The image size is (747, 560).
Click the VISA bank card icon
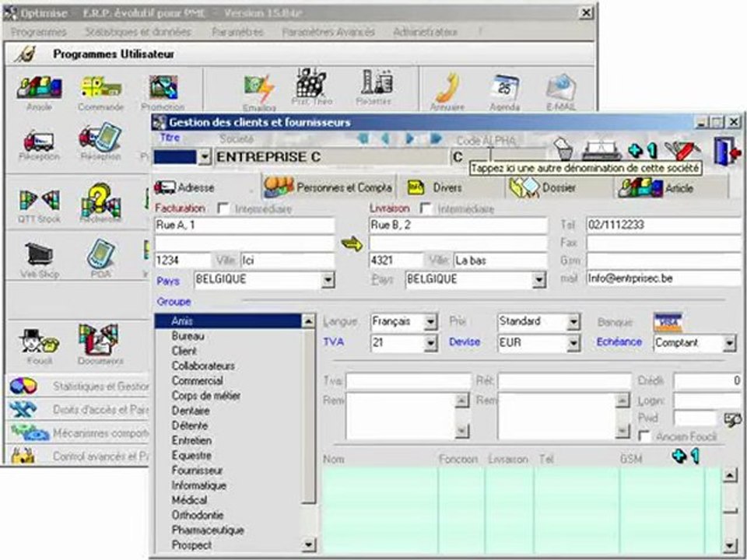(668, 322)
